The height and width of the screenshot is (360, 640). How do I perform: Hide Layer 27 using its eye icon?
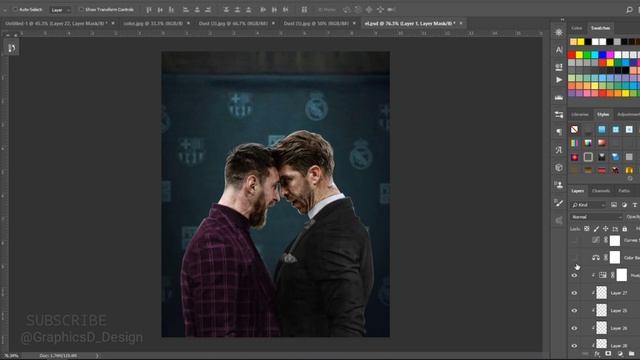click(574, 293)
